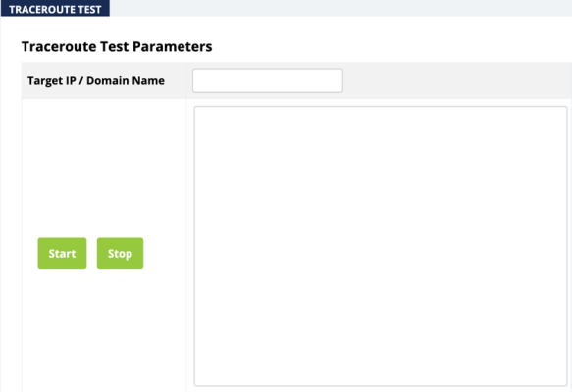Screen dimensions: 572x392
Task: Click the Target IP / Domain Name label
Action: [96, 81]
